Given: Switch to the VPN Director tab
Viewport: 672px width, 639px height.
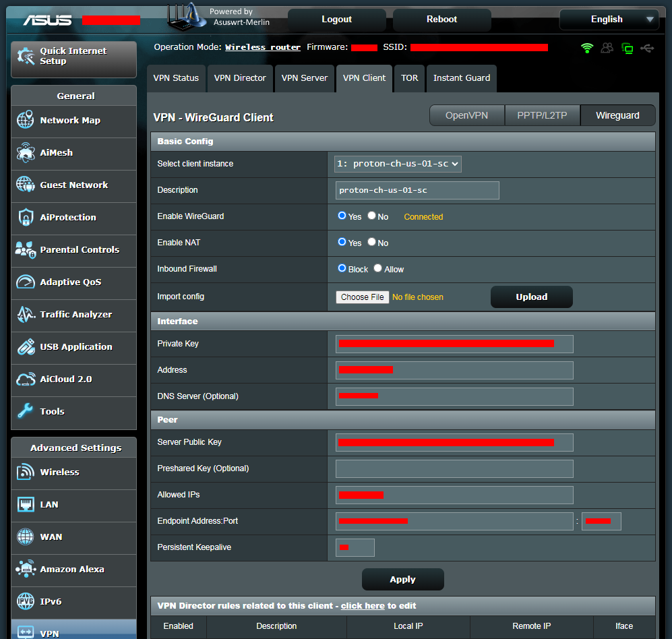Looking at the screenshot, I should pos(240,78).
